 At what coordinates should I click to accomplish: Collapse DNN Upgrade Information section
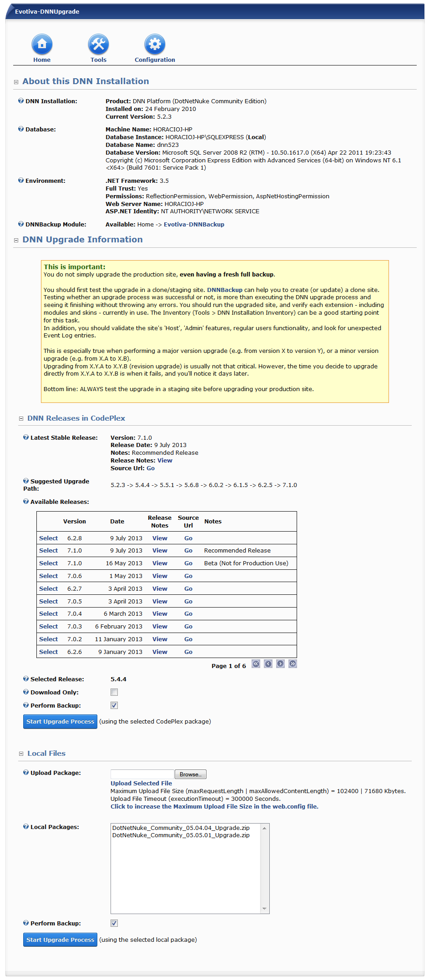point(16,240)
